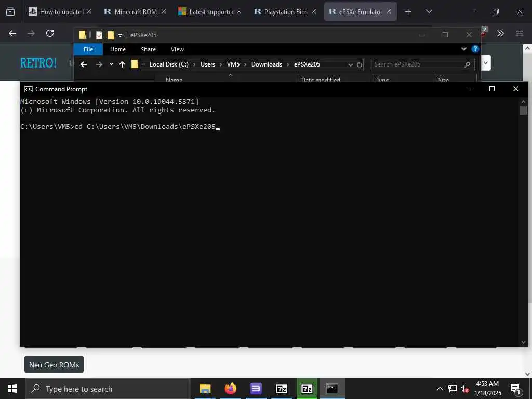
Task: Focus the Search ePSXe205 field
Action: [x=422, y=64]
